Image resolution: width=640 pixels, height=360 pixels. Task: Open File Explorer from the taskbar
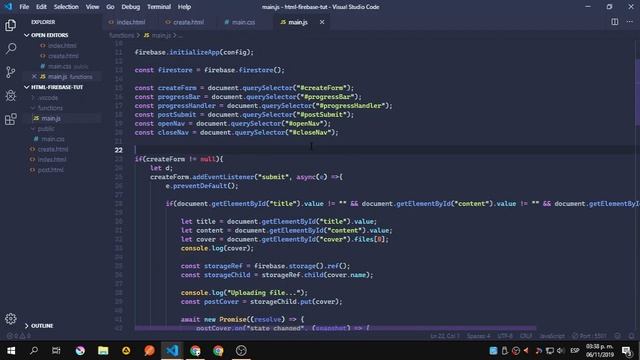point(103,351)
